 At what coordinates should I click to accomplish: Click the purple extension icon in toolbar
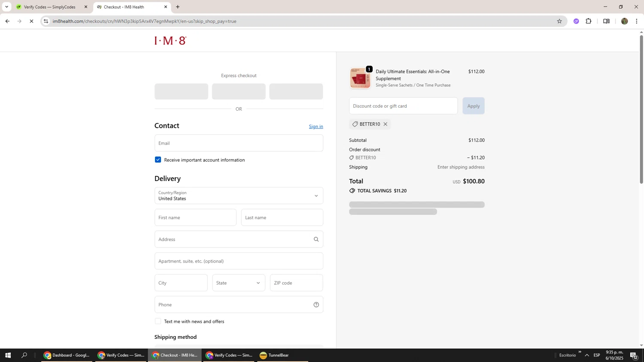pyautogui.click(x=576, y=21)
